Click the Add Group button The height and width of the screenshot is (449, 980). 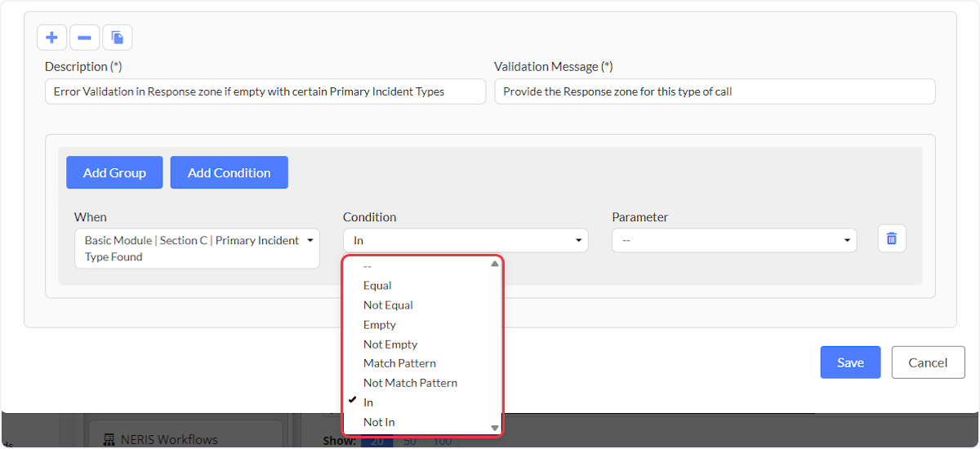pyautogui.click(x=114, y=172)
